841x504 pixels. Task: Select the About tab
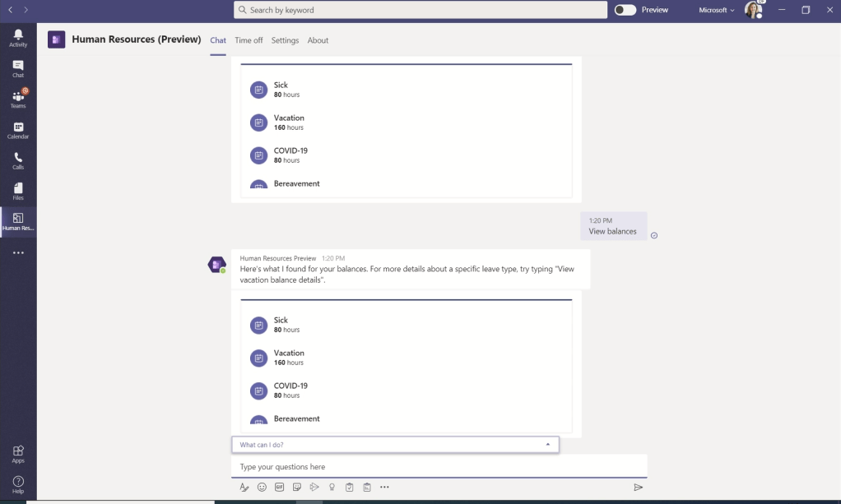pos(318,40)
